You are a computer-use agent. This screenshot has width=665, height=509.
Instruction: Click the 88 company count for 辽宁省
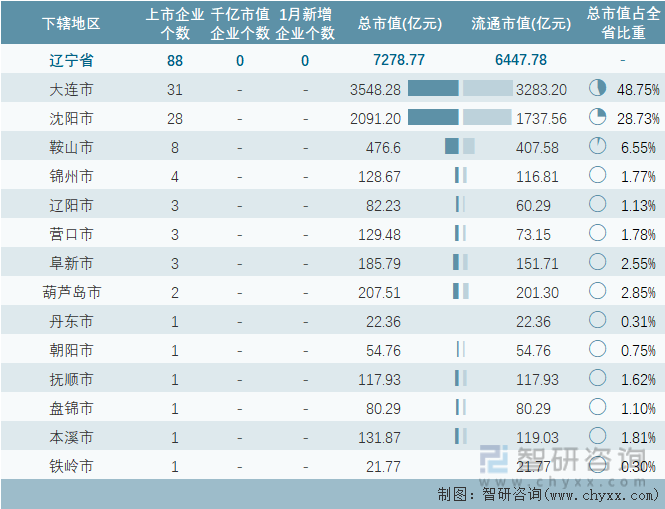coord(175,61)
